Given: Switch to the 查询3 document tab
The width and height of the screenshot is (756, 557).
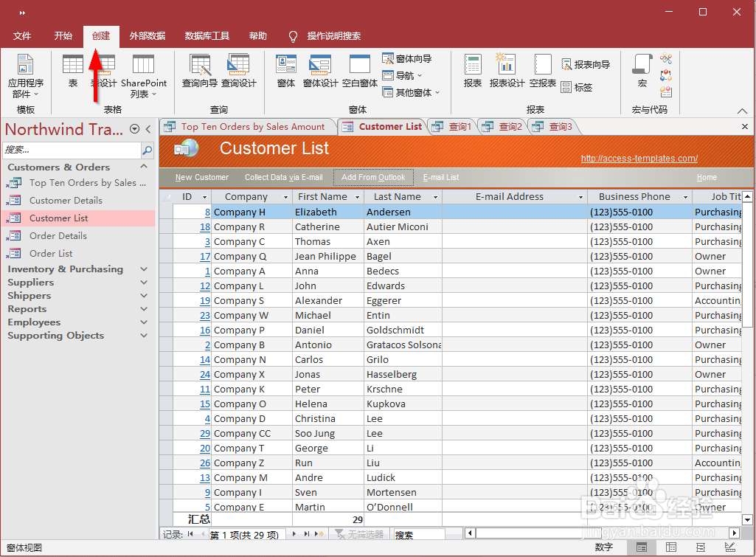Looking at the screenshot, I should click(x=552, y=127).
